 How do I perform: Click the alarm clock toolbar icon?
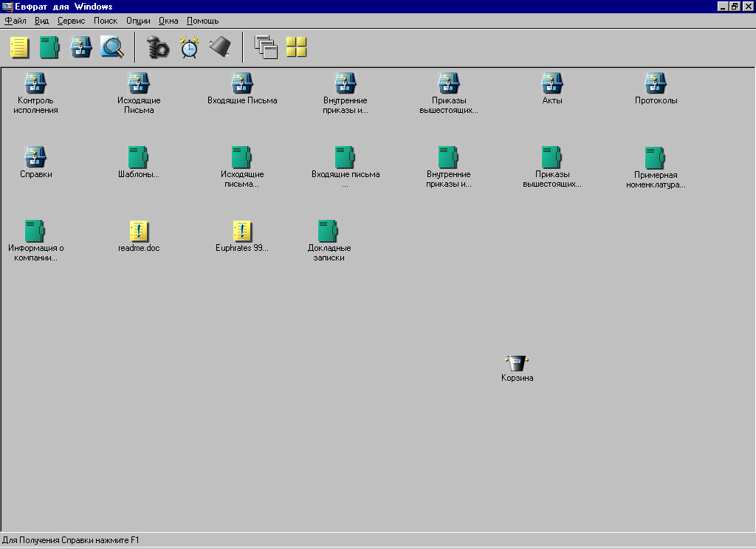point(189,47)
